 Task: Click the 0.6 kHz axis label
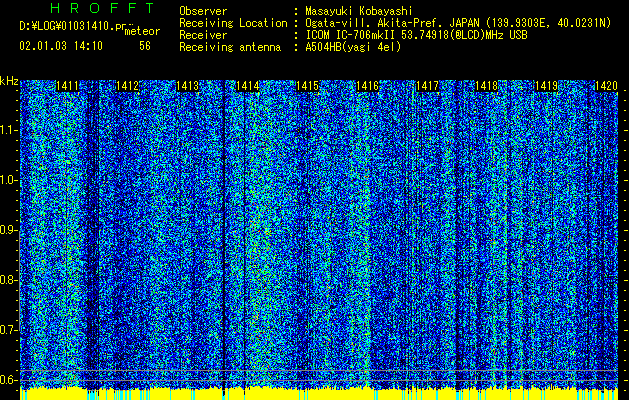[8, 380]
